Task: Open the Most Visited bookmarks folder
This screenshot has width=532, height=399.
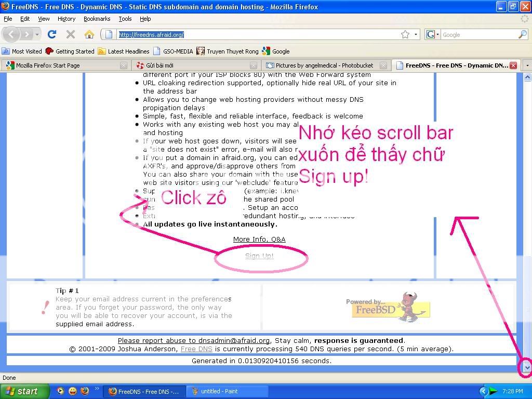Action: point(22,51)
